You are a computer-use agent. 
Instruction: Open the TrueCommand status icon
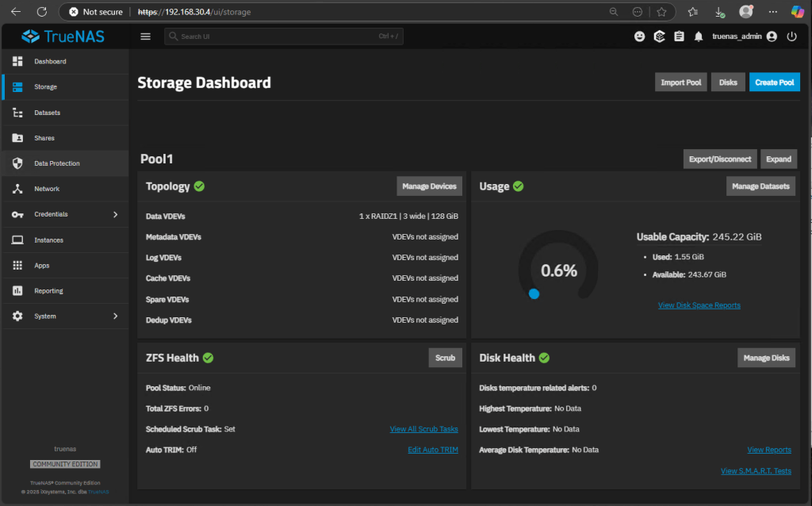click(659, 36)
